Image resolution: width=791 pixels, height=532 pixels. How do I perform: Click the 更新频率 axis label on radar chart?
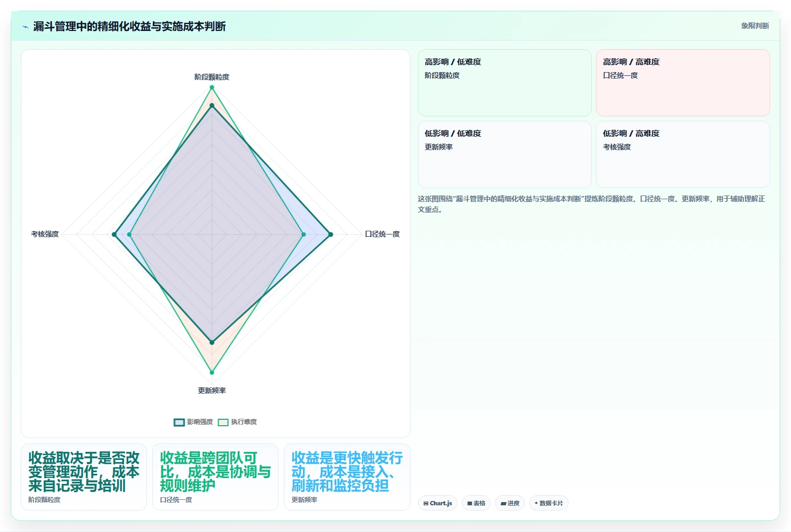pos(212,390)
